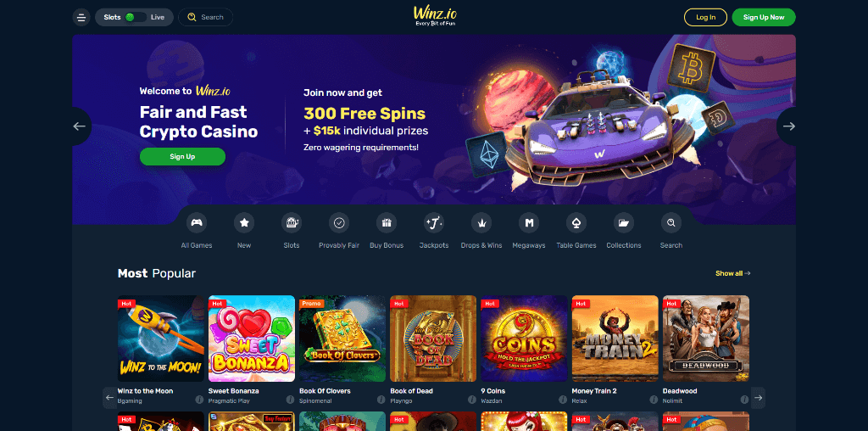
Task: Expand the Collections folder category
Action: point(624,222)
